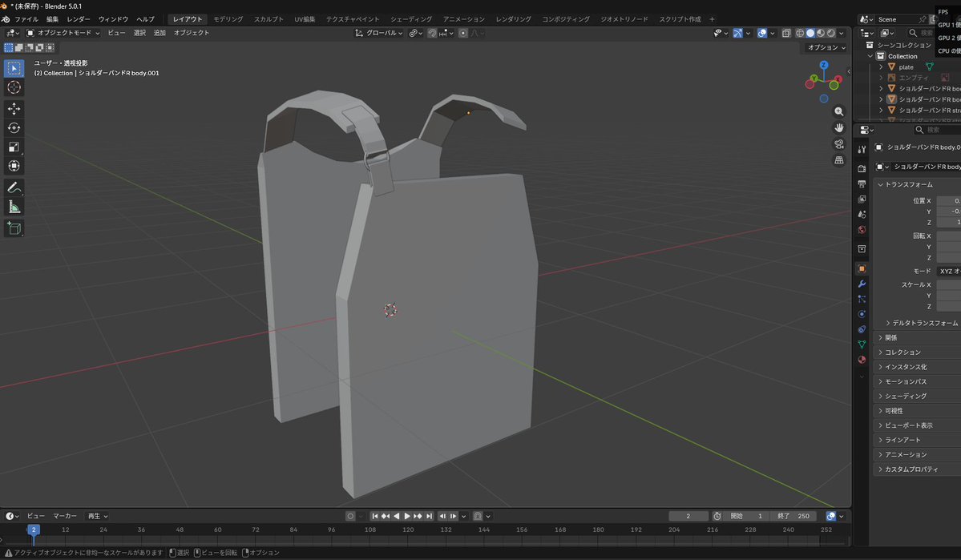Open the 再生 playback dropdown
Viewport: 961px width, 560px height.
tap(97, 516)
